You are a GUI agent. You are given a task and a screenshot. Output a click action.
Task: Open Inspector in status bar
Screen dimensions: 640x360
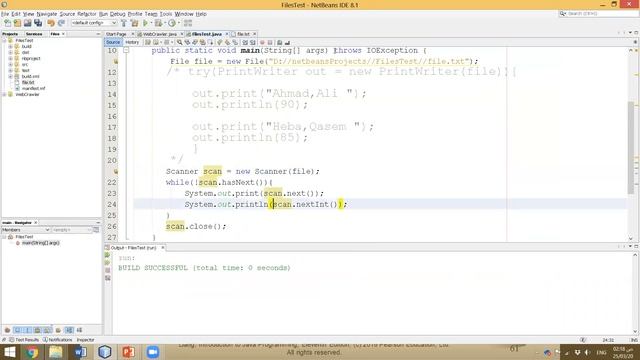coord(85,340)
